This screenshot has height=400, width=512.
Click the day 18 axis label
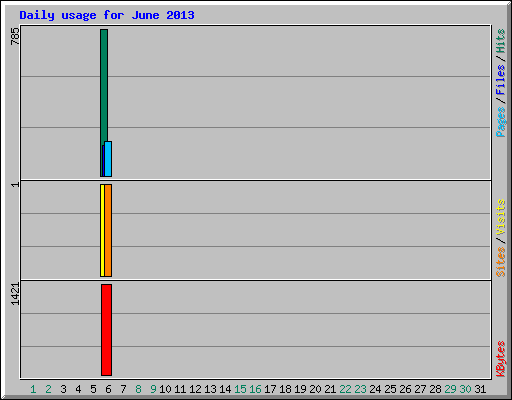285,389
